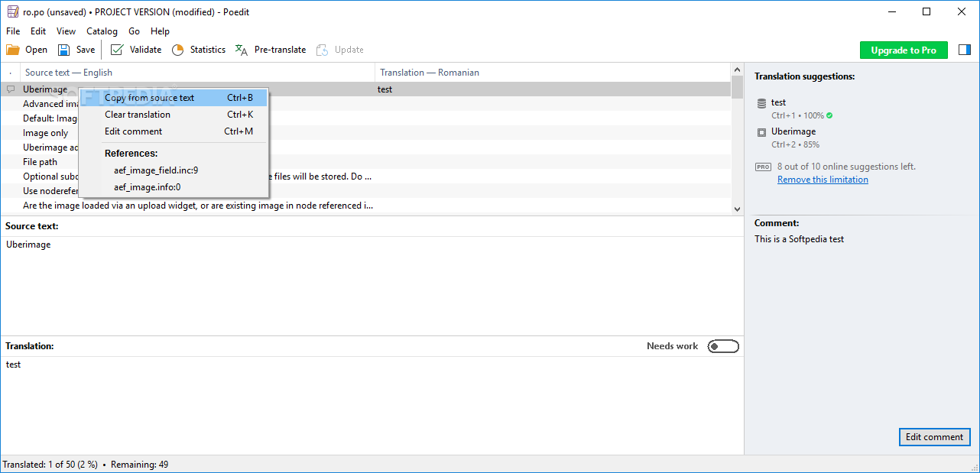Open the Statistics pie chart icon
The image size is (980, 473).
coord(177,50)
